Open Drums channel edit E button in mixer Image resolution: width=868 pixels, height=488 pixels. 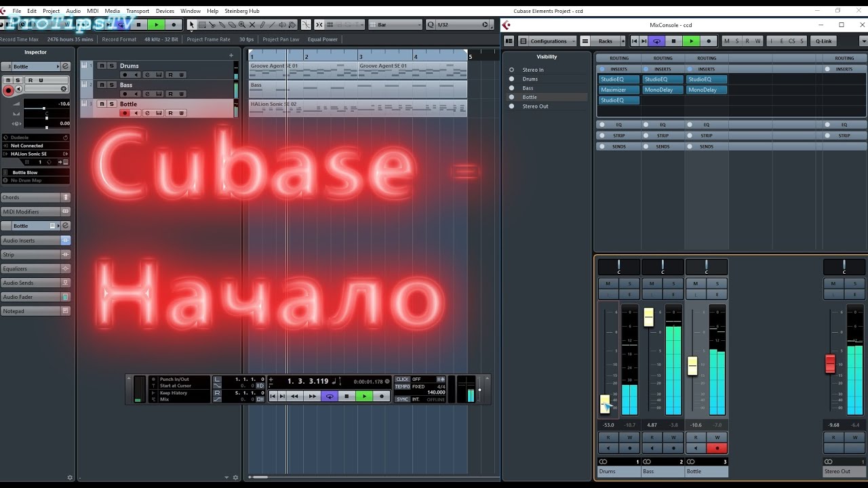629,294
